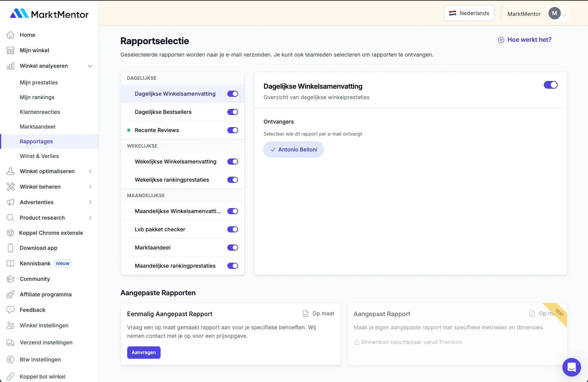This screenshot has width=588, height=382.
Task: Expand the Advertenties chevron
Action: 90,202
